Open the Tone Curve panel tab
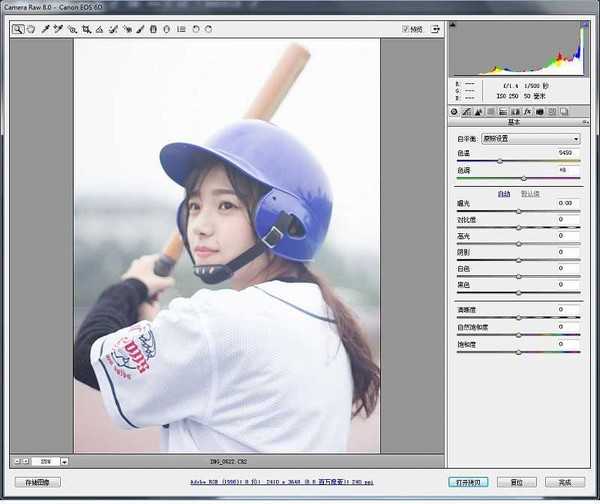Screen dimensions: 600x504 point(466,112)
